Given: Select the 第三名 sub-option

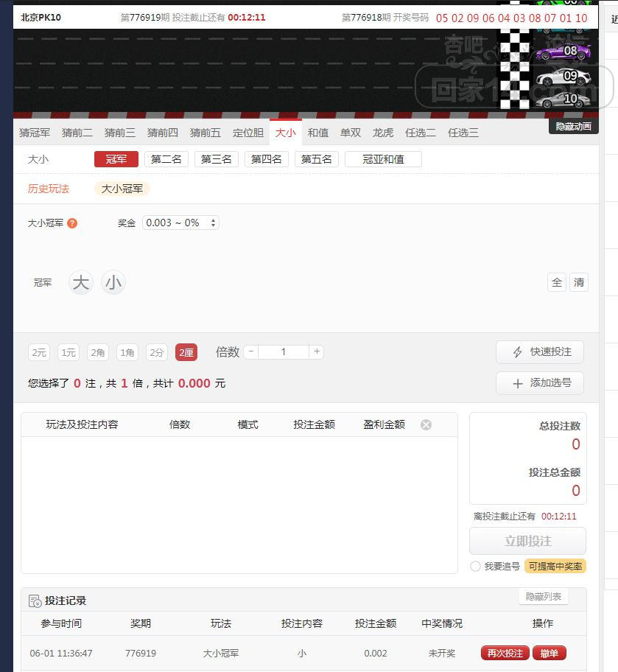Looking at the screenshot, I should tap(217, 159).
